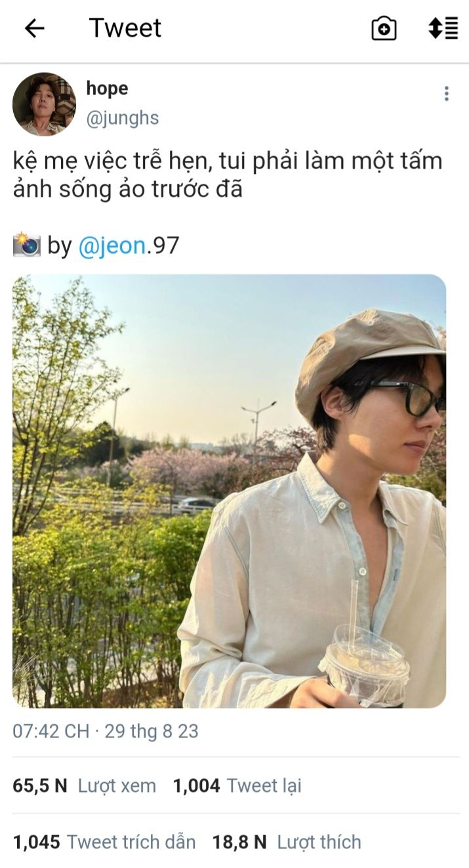Click the "Tweet" header title
The height and width of the screenshot is (868, 469).
[x=125, y=28]
